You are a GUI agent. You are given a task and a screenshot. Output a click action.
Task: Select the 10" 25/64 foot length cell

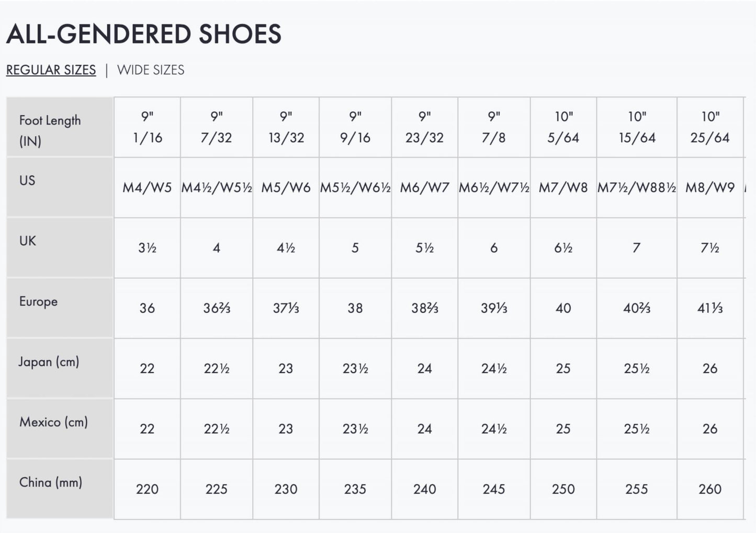(x=709, y=127)
